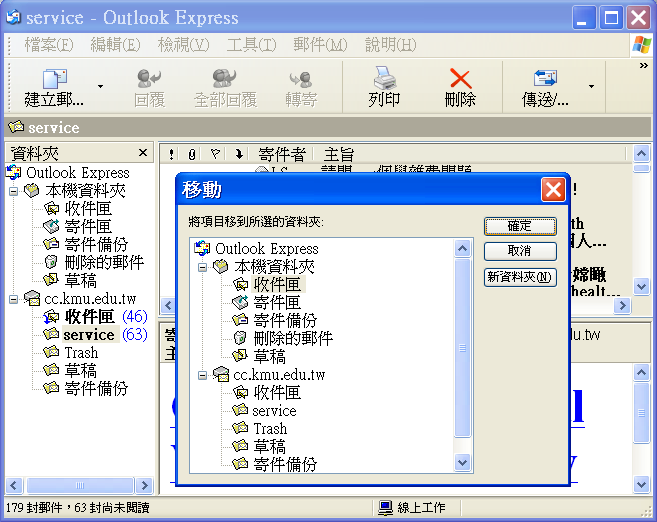
Task: Select 刪除的郵件 in the sidebar folder list
Action: click(x=104, y=262)
